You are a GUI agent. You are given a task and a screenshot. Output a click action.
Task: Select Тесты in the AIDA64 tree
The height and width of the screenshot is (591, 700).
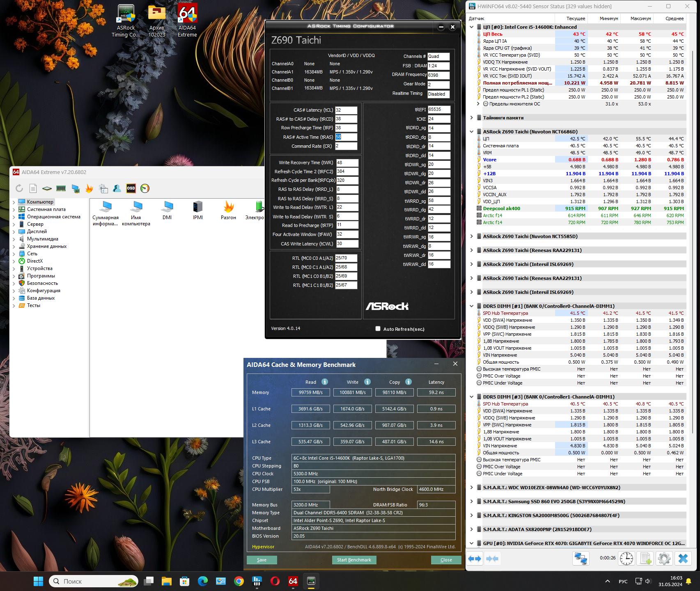coord(33,305)
